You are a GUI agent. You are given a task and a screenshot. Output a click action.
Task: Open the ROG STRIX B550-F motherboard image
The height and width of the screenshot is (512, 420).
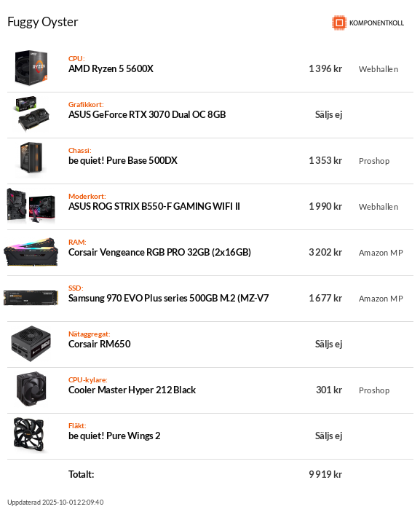click(x=31, y=205)
